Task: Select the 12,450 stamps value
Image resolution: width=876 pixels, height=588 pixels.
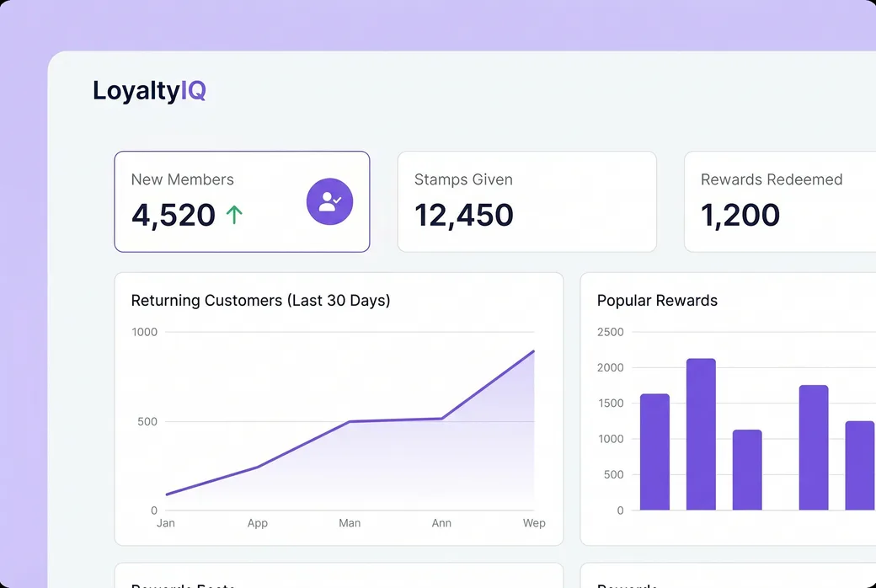Action: (464, 215)
